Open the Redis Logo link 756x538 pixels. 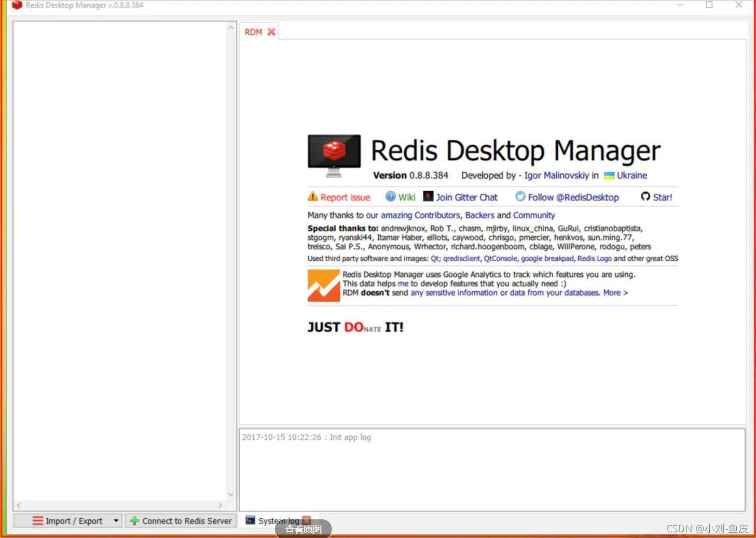595,259
